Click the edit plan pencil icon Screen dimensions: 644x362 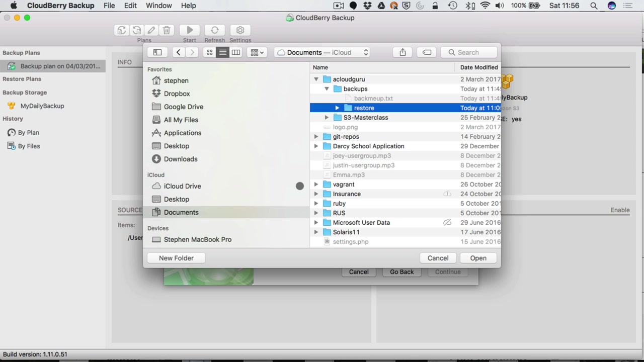pyautogui.click(x=151, y=31)
